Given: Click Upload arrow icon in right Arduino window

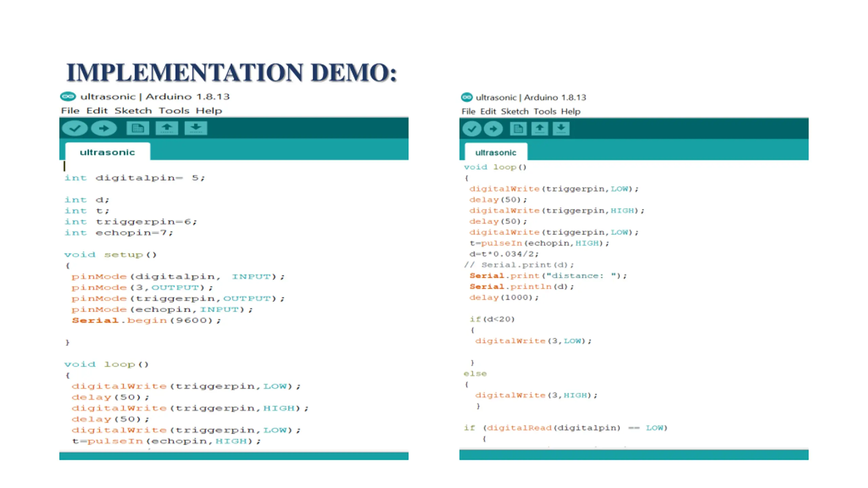Looking at the screenshot, I should [x=493, y=129].
